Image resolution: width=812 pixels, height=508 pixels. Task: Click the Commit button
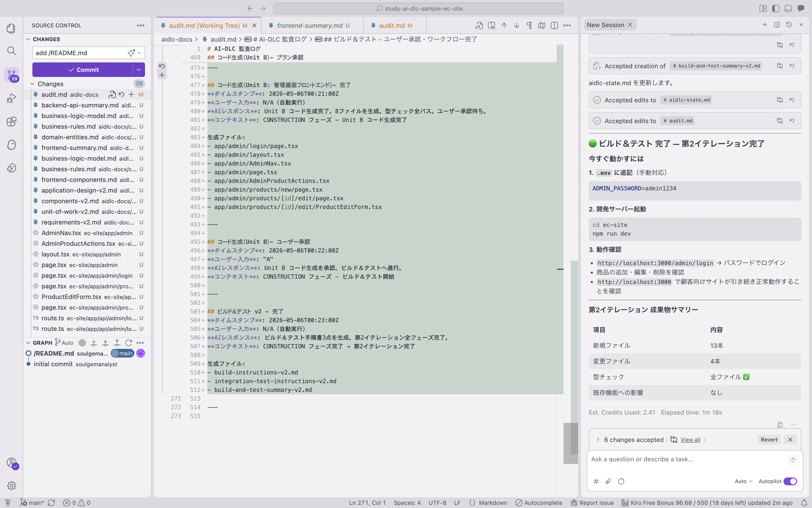tap(83, 70)
